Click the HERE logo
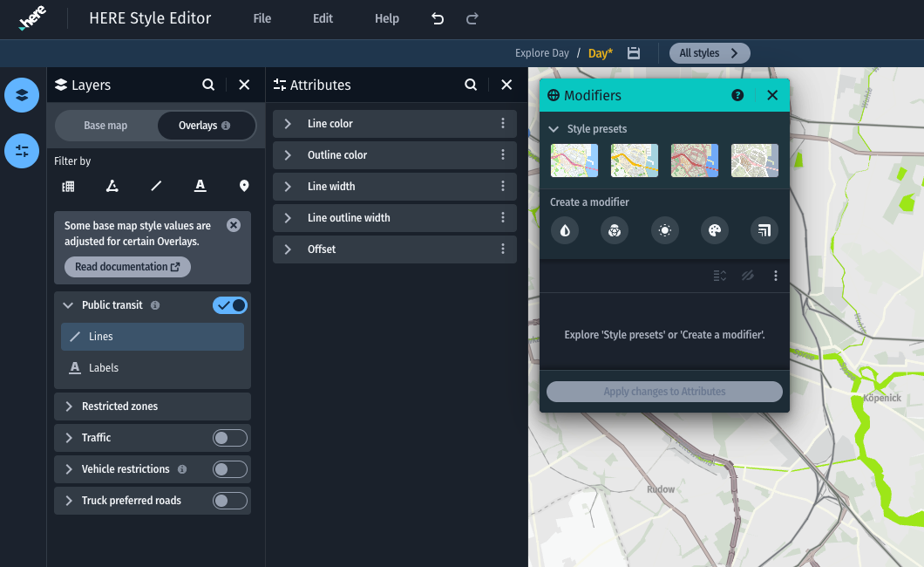The height and width of the screenshot is (567, 924). coord(32,18)
